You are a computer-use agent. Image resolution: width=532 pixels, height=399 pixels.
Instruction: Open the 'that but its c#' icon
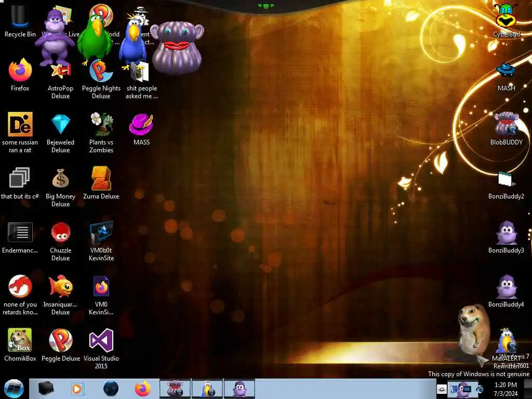click(20, 183)
